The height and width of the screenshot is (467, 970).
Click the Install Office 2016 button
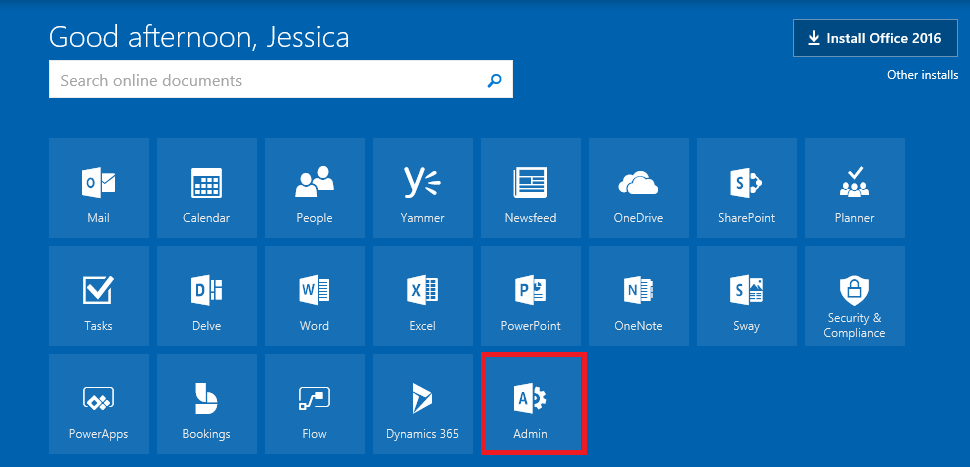[x=875, y=39]
